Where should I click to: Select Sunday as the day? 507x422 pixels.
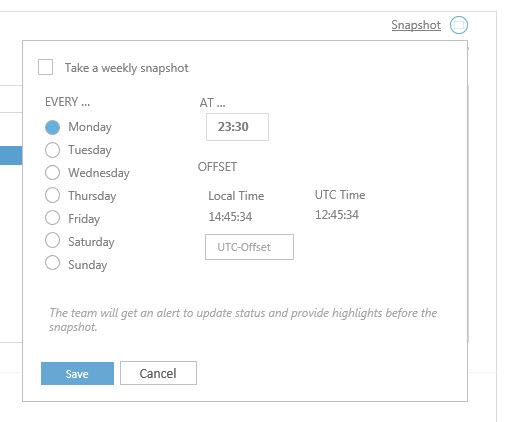coord(52,263)
